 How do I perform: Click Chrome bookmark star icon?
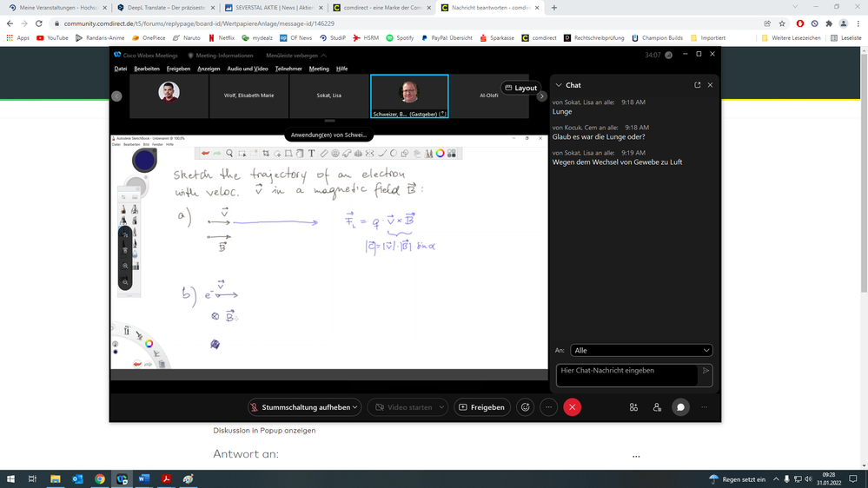[x=782, y=23]
